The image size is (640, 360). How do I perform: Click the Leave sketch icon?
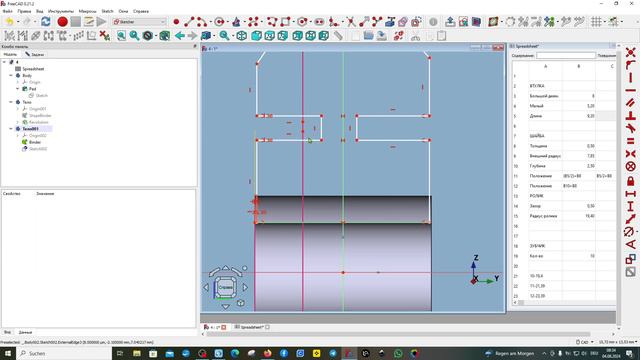pyautogui.click(x=450, y=22)
